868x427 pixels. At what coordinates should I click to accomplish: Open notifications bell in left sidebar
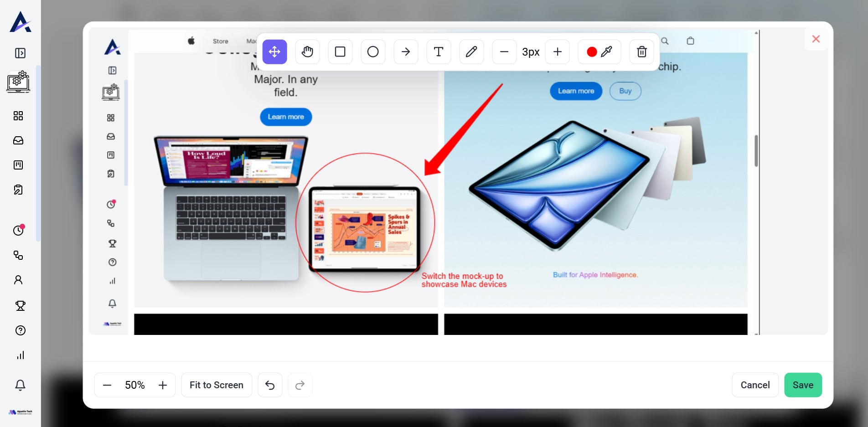click(x=20, y=385)
